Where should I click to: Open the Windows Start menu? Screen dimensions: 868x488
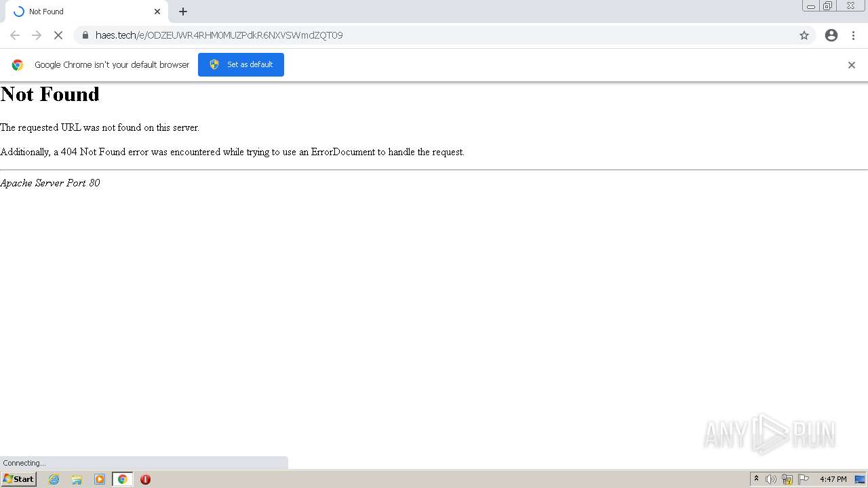click(x=18, y=479)
